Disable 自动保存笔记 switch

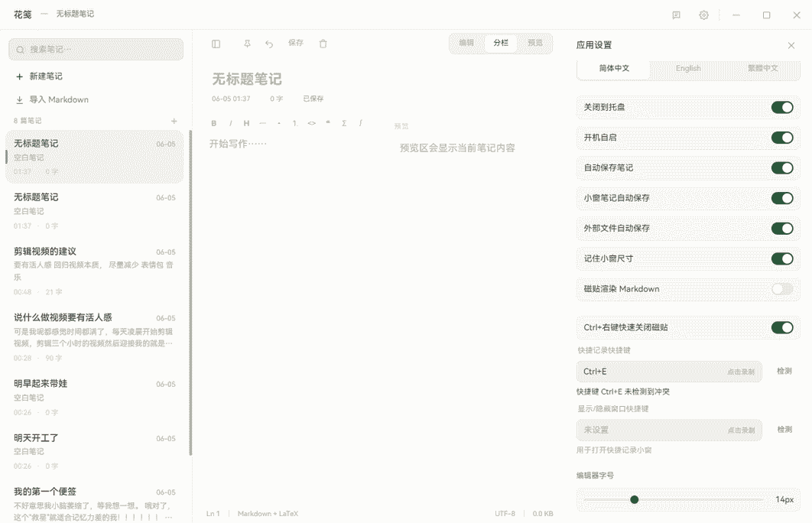click(x=782, y=167)
